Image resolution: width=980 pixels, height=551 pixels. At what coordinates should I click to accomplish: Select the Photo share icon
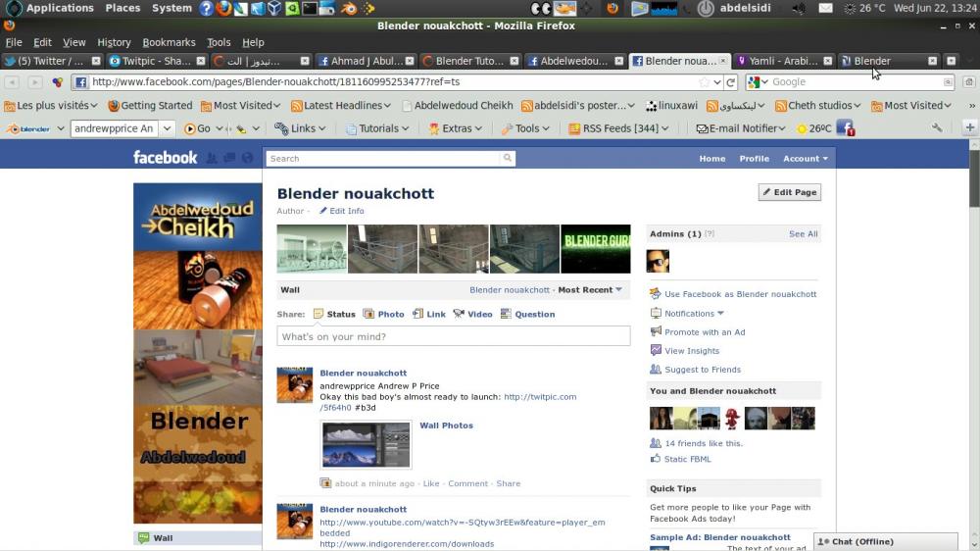coord(368,314)
